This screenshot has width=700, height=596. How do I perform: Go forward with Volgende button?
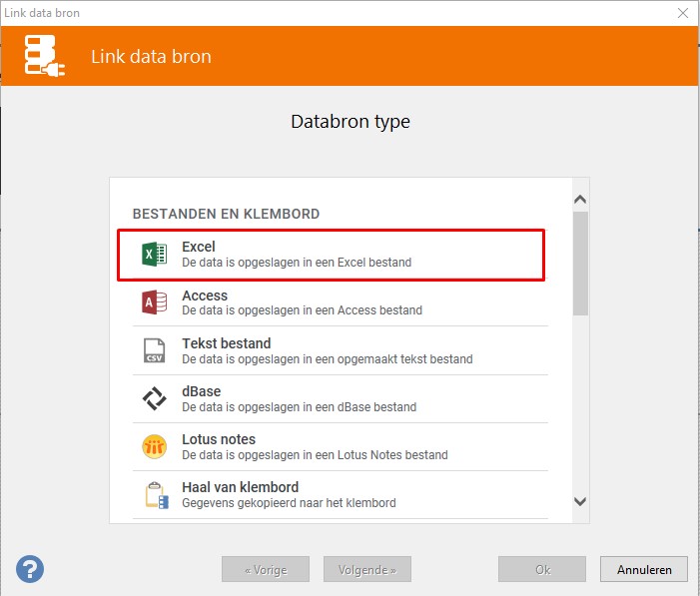pyautogui.click(x=366, y=570)
